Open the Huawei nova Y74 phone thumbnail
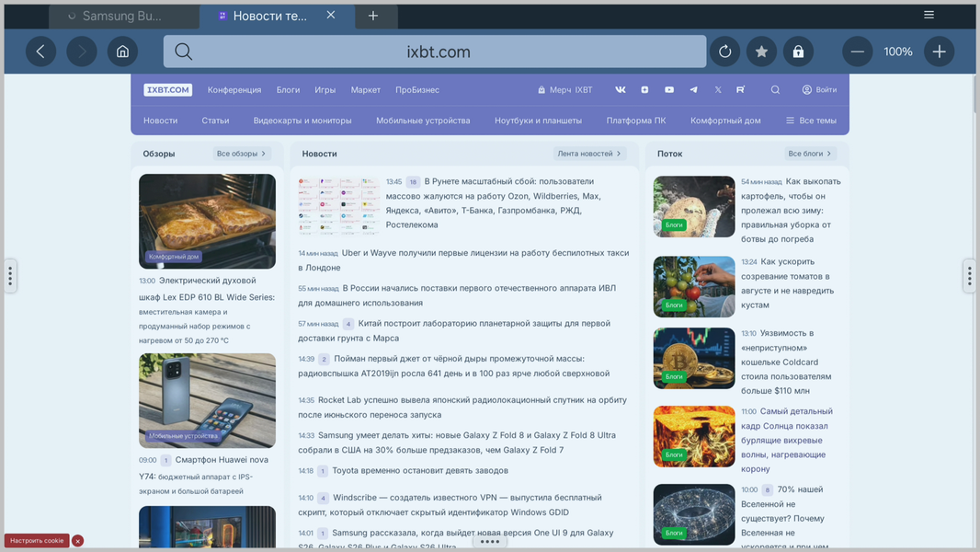This screenshot has height=552, width=980. (x=207, y=400)
